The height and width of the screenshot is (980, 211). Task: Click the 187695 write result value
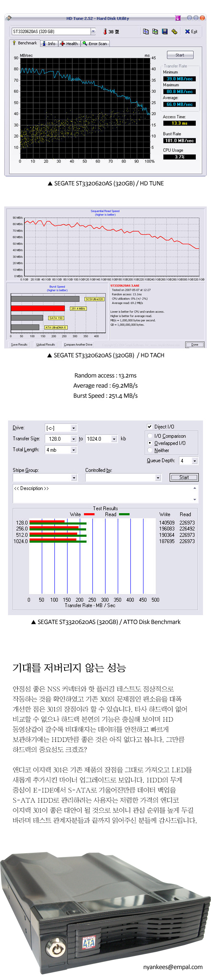point(167,541)
